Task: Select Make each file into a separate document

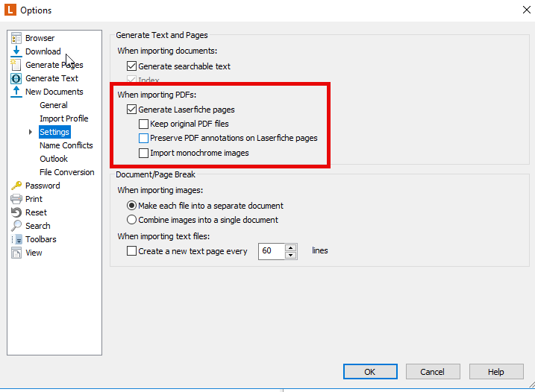Action: (131, 206)
